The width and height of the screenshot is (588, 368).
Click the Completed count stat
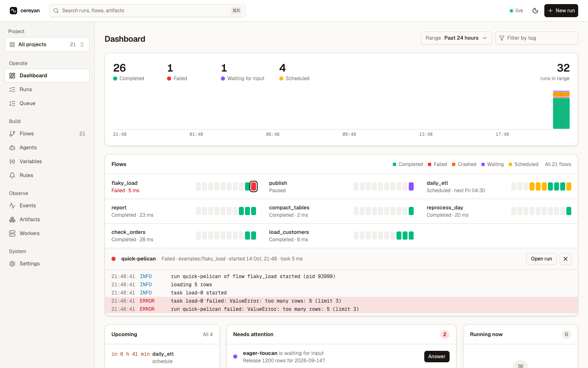[x=129, y=72]
